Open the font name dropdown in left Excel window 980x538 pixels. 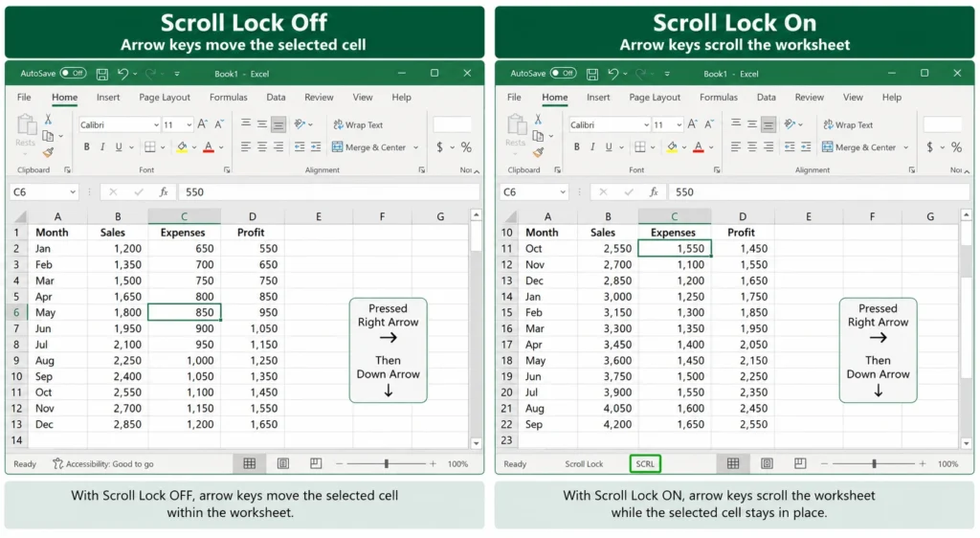(156, 125)
